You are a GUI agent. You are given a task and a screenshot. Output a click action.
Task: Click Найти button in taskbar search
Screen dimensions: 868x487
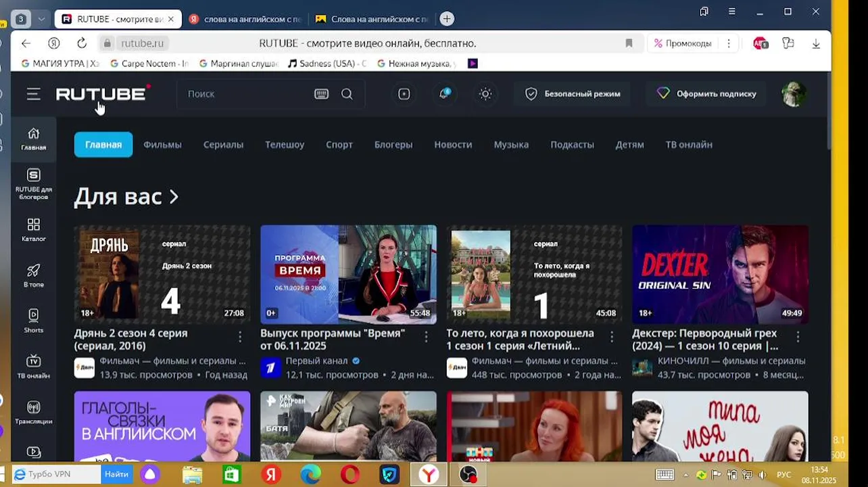pyautogui.click(x=116, y=475)
